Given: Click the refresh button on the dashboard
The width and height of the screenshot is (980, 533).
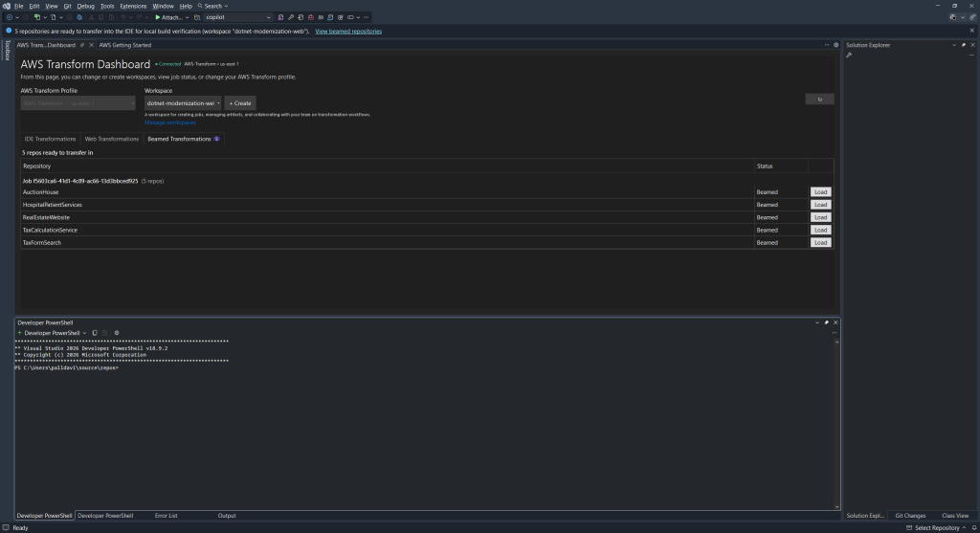Looking at the screenshot, I should point(819,100).
